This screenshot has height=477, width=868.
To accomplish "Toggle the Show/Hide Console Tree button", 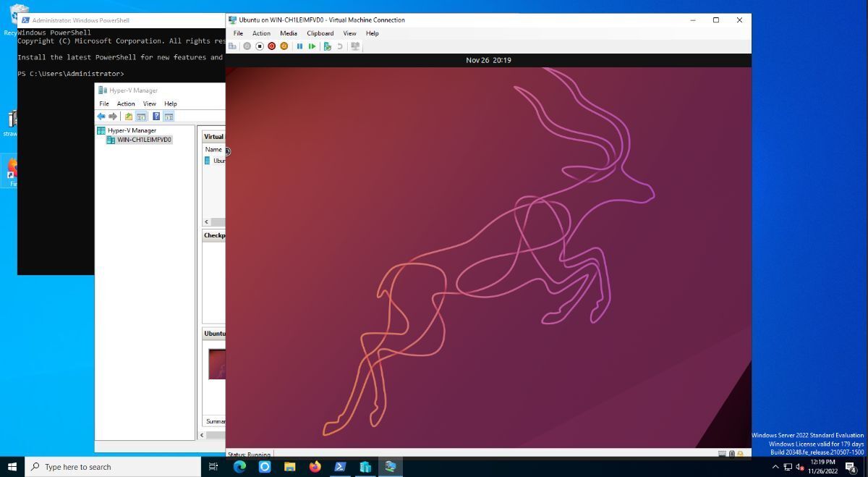I will coord(141,117).
